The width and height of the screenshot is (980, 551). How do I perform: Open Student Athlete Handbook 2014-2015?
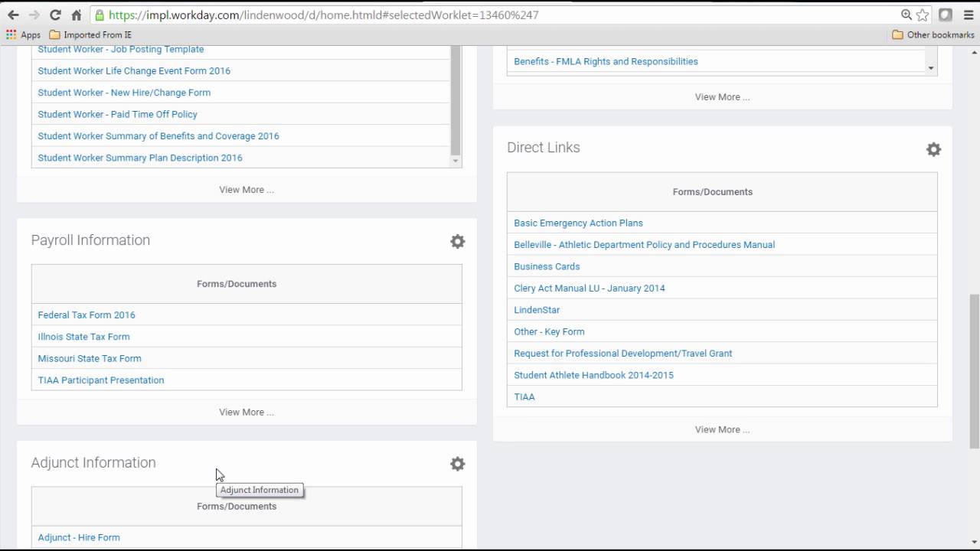593,375
